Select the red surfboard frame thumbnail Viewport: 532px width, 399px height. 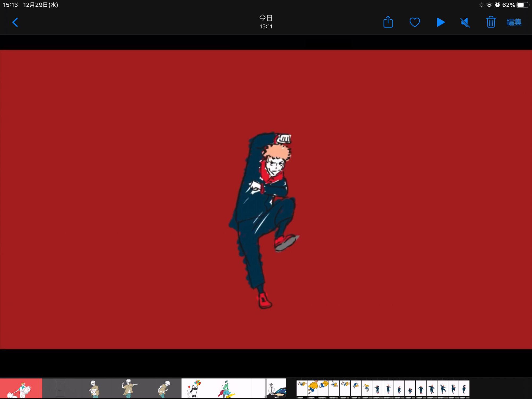click(x=21, y=388)
